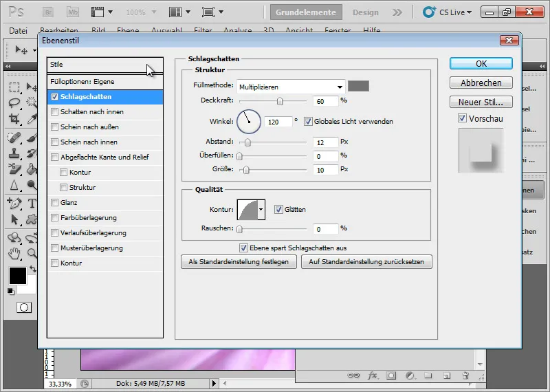Click the shadow color swatch
This screenshot has height=392, width=550.
pos(358,86)
